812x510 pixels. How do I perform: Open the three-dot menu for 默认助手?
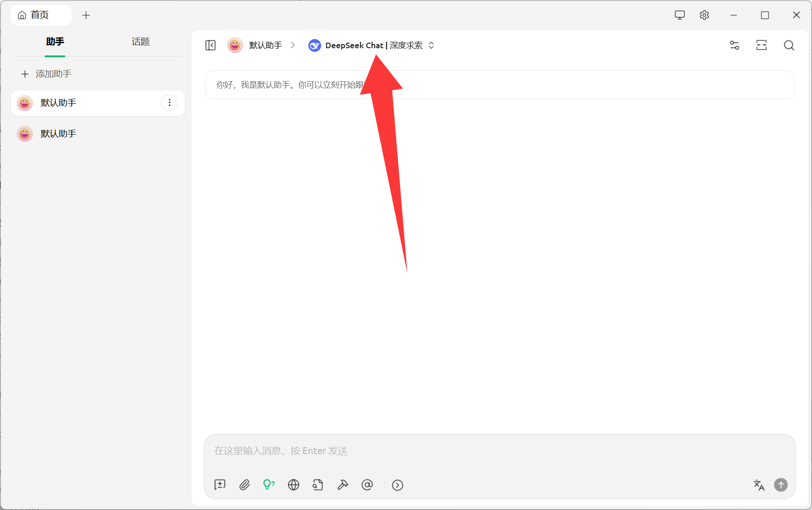[169, 103]
